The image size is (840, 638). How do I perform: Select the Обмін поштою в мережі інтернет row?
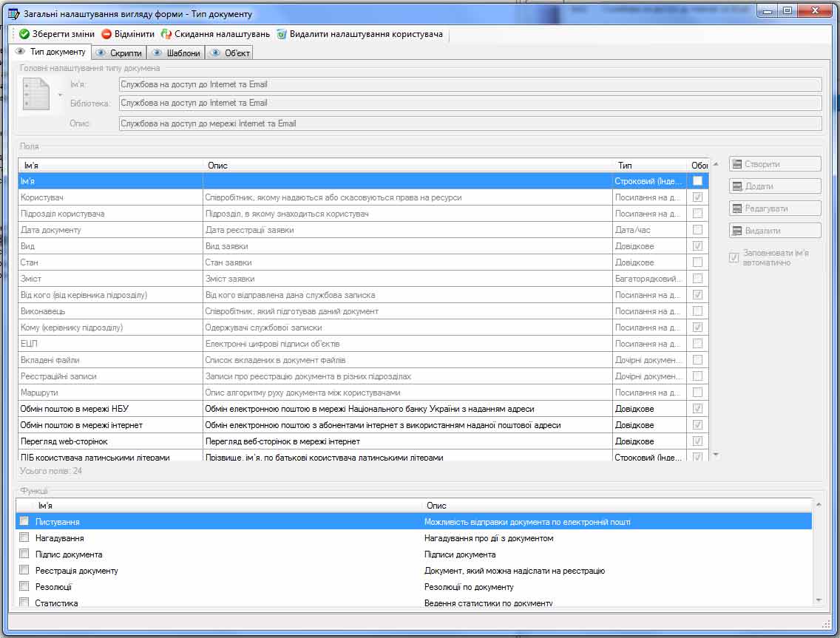[x=363, y=425]
